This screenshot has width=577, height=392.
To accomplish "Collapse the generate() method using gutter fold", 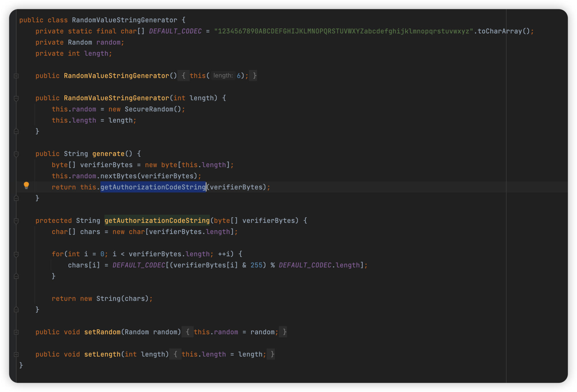I will (16, 154).
